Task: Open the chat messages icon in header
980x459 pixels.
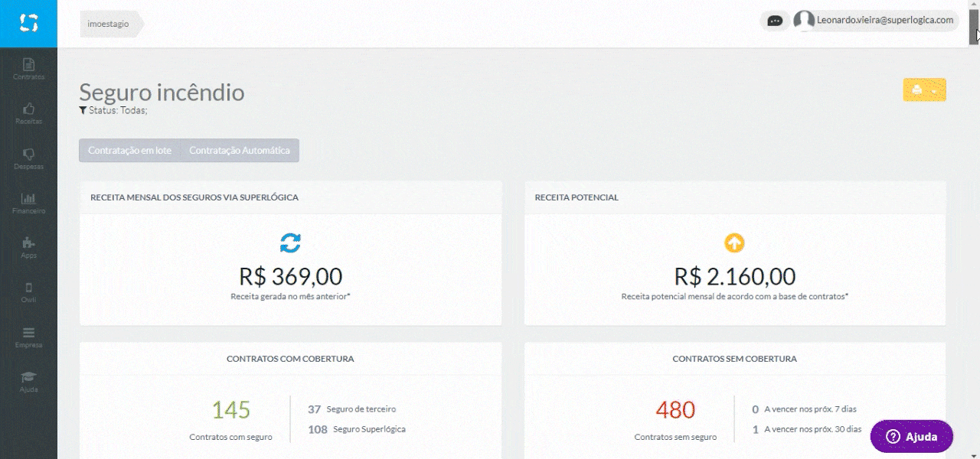Action: (x=775, y=21)
